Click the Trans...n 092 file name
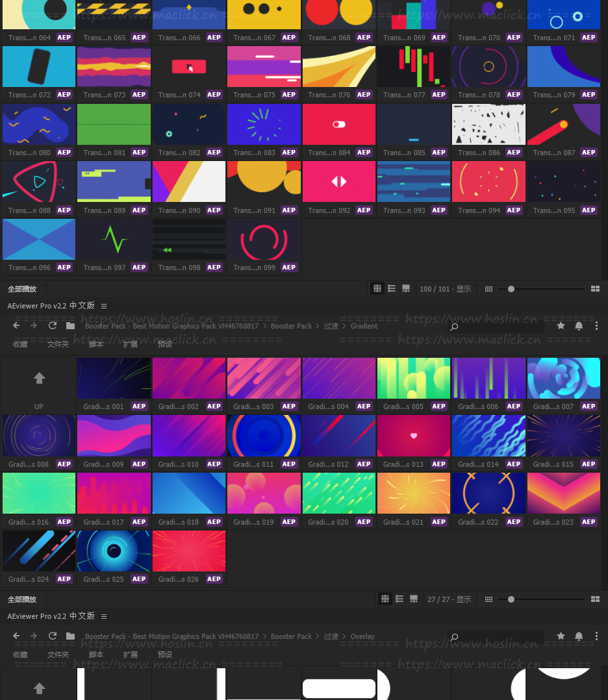This screenshot has height=700, width=608. (x=329, y=210)
